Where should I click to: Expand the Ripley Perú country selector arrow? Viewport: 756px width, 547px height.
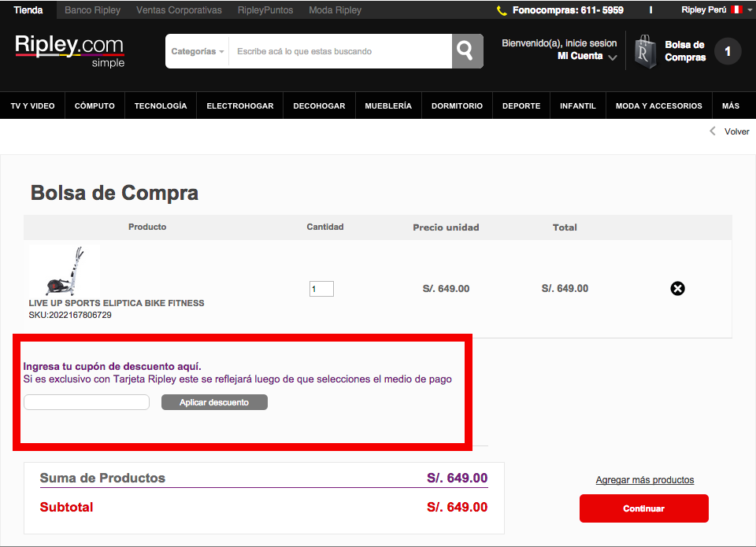749,10
